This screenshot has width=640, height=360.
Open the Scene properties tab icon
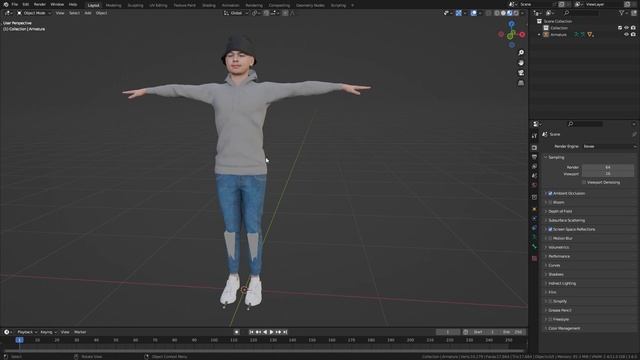coord(534,176)
